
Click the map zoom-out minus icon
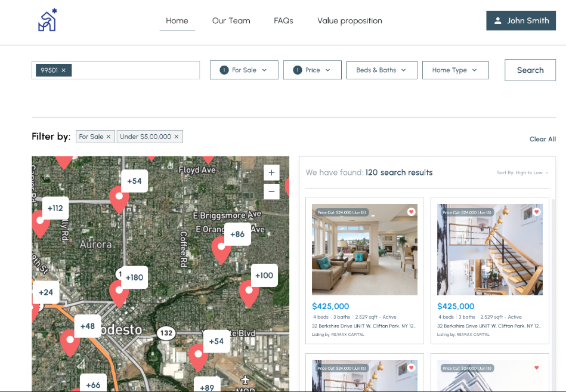click(271, 192)
